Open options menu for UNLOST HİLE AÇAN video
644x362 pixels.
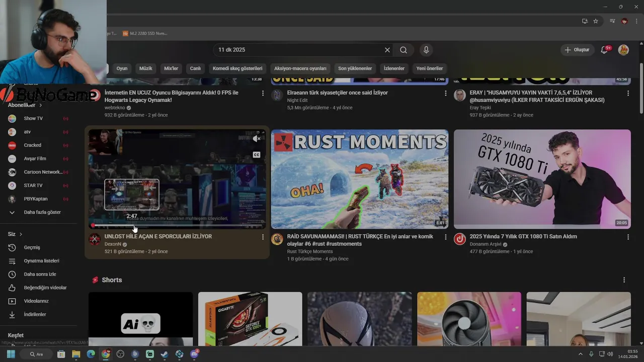[x=263, y=237]
